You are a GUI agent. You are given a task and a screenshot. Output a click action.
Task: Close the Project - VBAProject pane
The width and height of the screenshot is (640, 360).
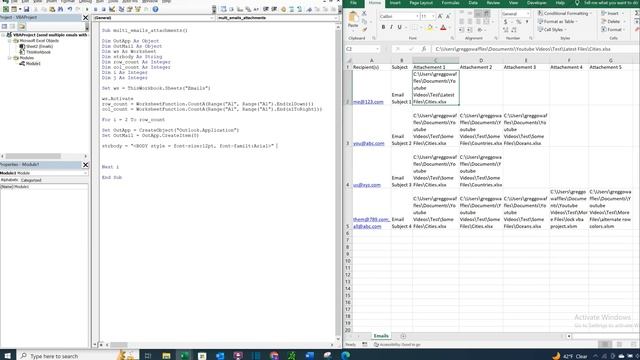pos(85,18)
